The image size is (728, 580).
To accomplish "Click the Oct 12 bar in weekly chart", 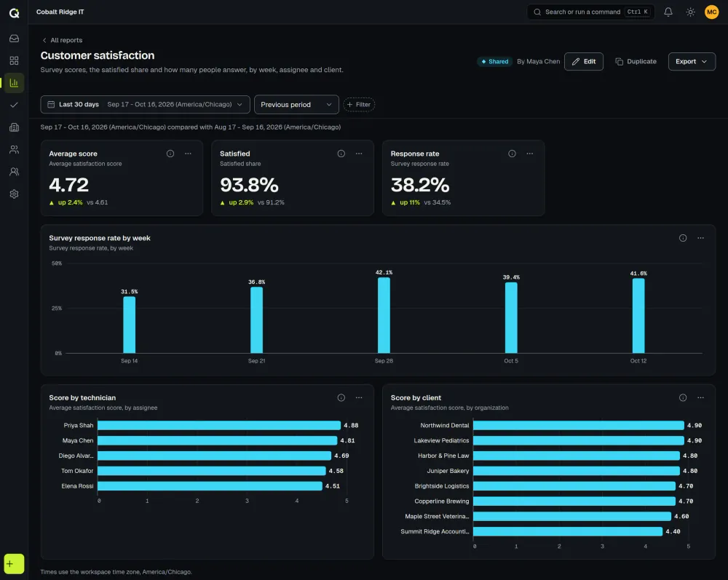I will [638, 316].
